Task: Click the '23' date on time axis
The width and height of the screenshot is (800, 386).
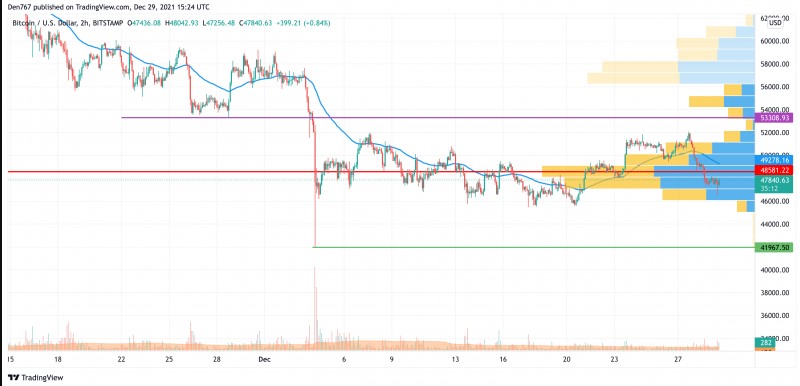Action: [x=614, y=359]
